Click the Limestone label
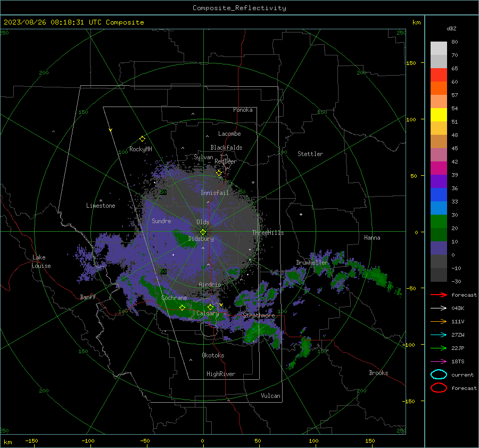This screenshot has height=448, width=479. (x=101, y=206)
